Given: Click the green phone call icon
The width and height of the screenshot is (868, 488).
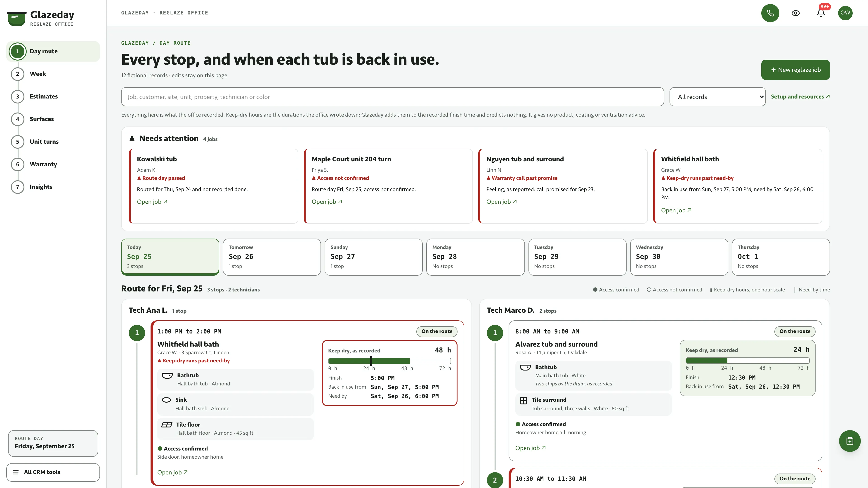Looking at the screenshot, I should click(770, 13).
